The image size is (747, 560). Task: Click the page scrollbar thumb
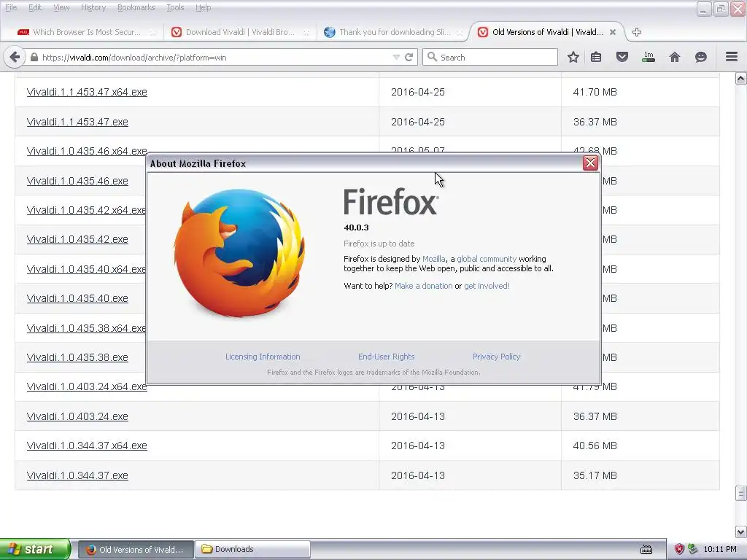click(x=741, y=494)
